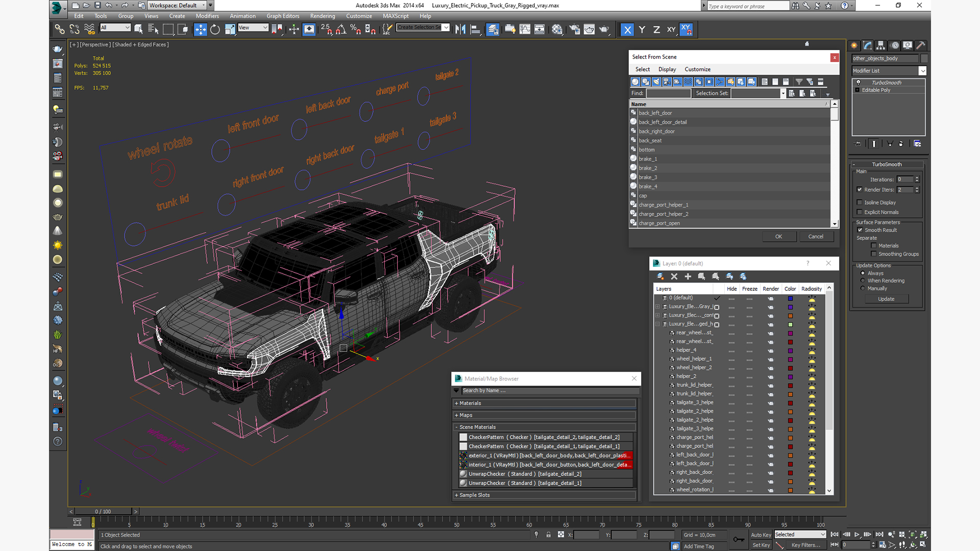This screenshot has height=551, width=980.
Task: Open the Align tool in main toolbar
Action: click(x=475, y=30)
